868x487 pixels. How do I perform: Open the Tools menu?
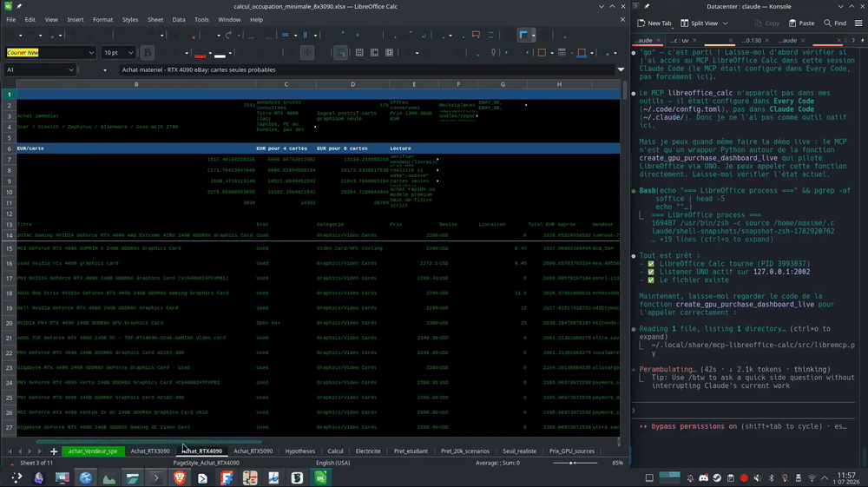[x=201, y=19]
